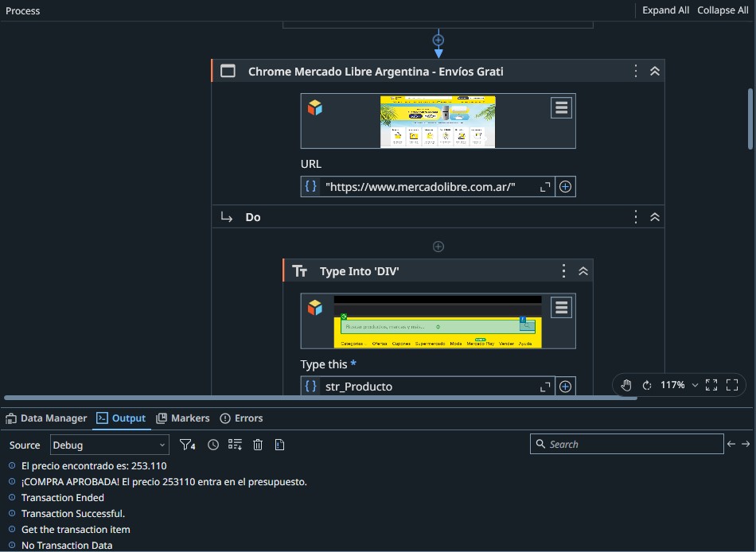
Task: Toggle fullscreen designer icon
Action: pyautogui.click(x=732, y=385)
